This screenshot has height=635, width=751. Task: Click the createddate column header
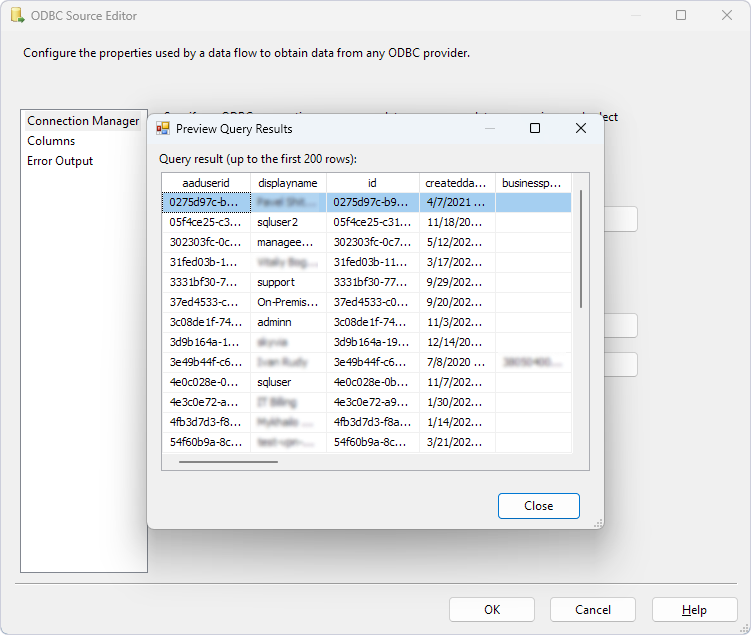click(457, 183)
